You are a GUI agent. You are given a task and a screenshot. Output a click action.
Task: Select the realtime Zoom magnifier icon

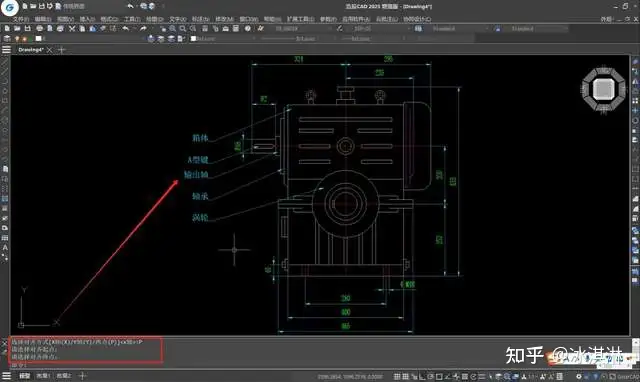coord(173,29)
